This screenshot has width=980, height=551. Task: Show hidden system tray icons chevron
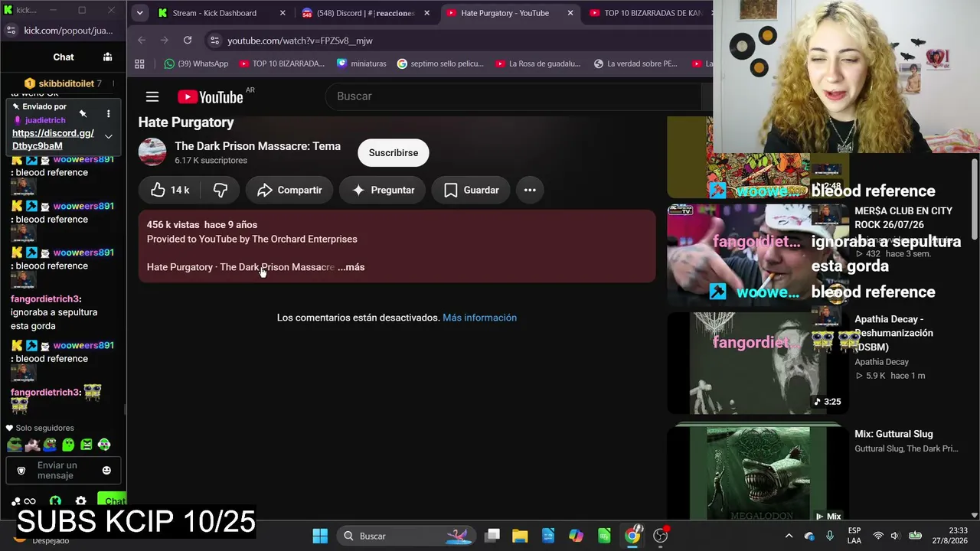coord(789,536)
